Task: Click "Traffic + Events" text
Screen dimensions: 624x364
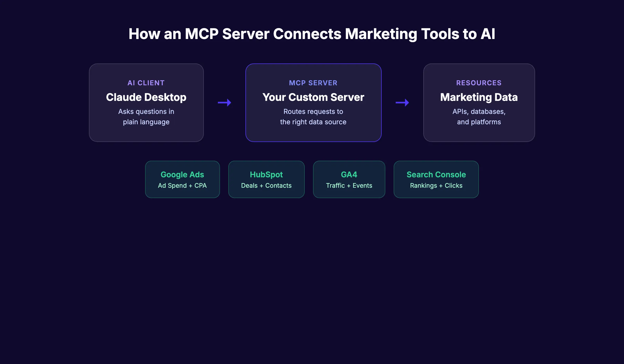Action: [349, 186]
